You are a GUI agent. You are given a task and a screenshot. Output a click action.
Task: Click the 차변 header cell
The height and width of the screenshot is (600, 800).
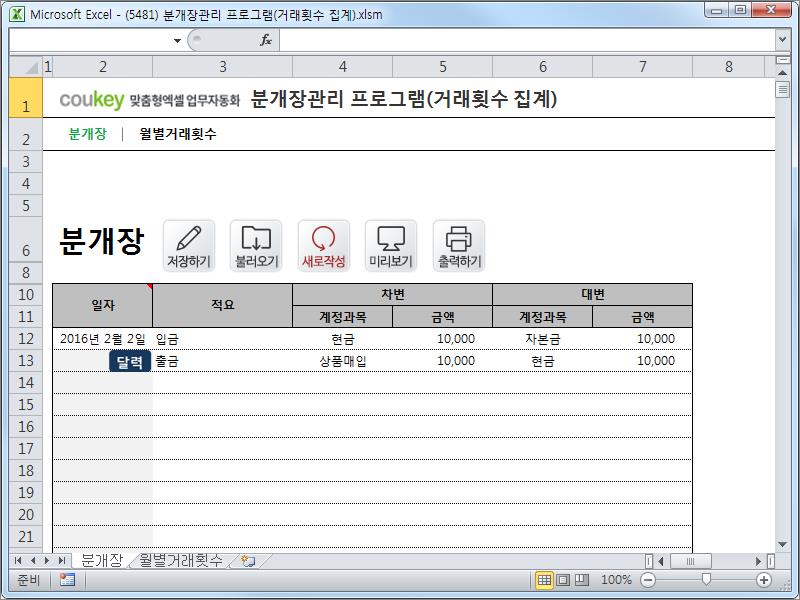point(392,294)
